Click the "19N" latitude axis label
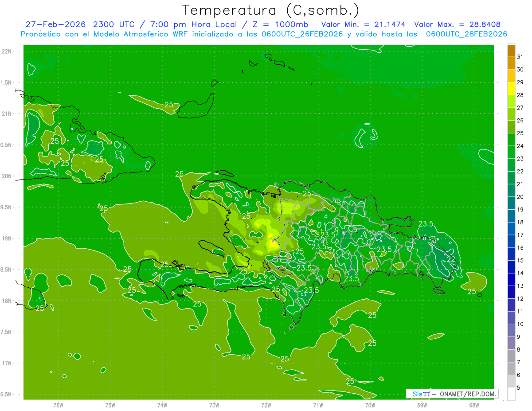The image size is (532, 411). pos(7,239)
